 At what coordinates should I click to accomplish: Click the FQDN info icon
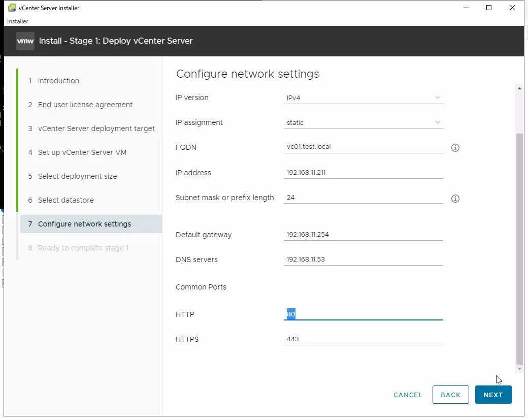pyautogui.click(x=455, y=147)
